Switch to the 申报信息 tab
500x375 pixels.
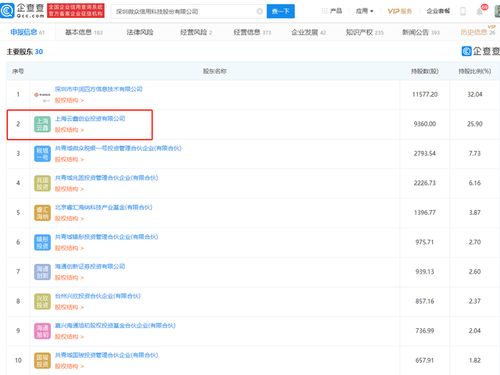tap(27, 32)
